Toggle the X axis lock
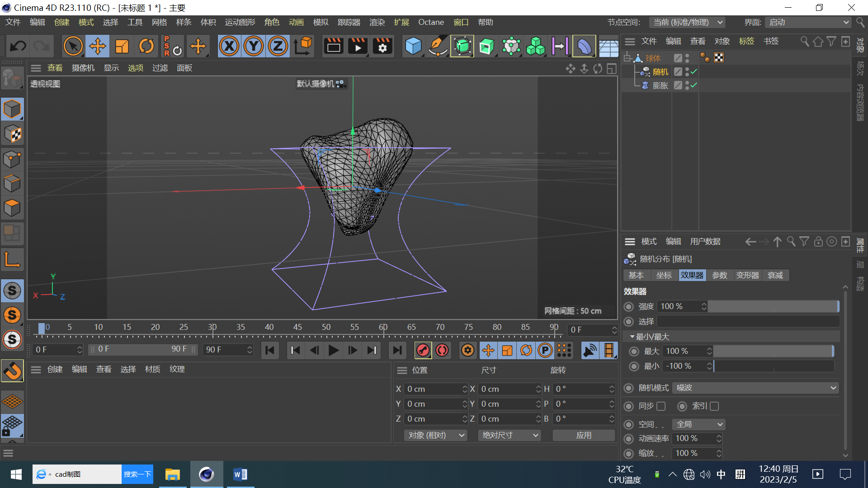The width and height of the screenshot is (868, 488). pyautogui.click(x=229, y=46)
